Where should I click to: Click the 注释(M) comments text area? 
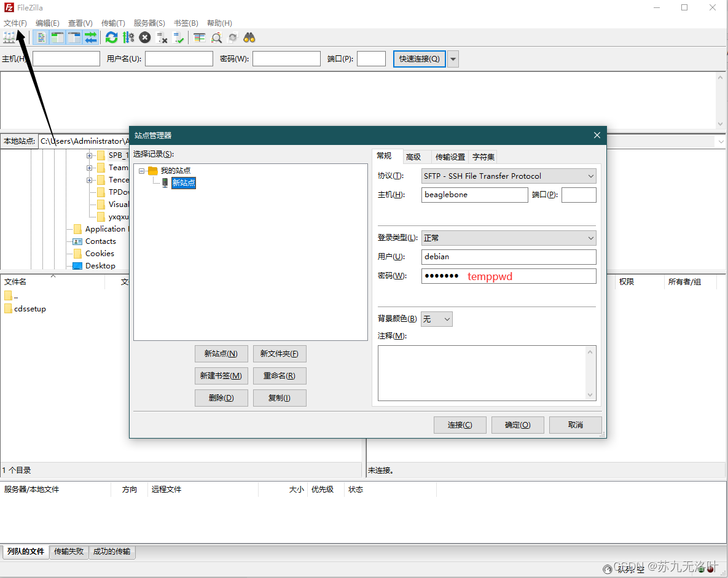pyautogui.click(x=487, y=373)
